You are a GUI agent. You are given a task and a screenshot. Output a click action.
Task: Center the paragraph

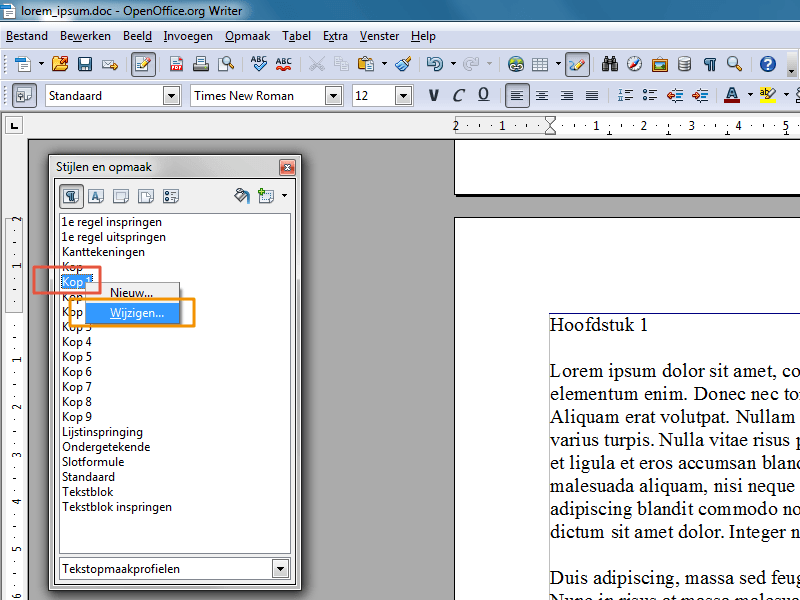(x=542, y=95)
